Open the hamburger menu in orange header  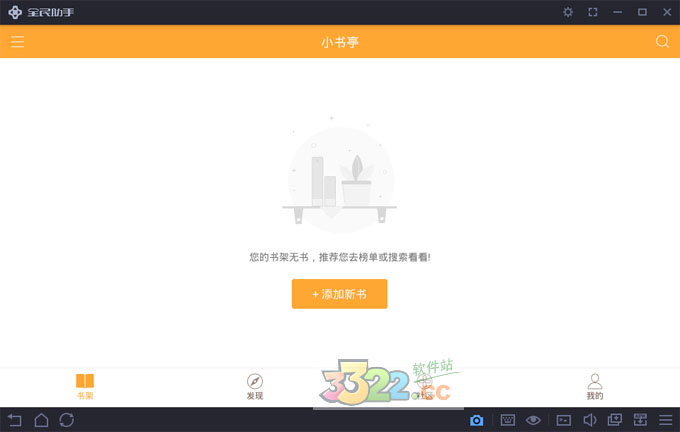(x=17, y=42)
